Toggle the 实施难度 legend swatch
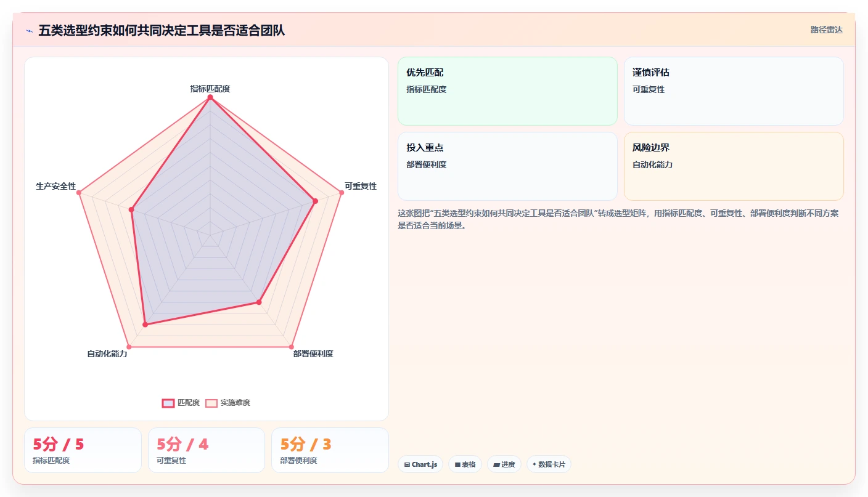This screenshot has width=868, height=497. point(211,403)
